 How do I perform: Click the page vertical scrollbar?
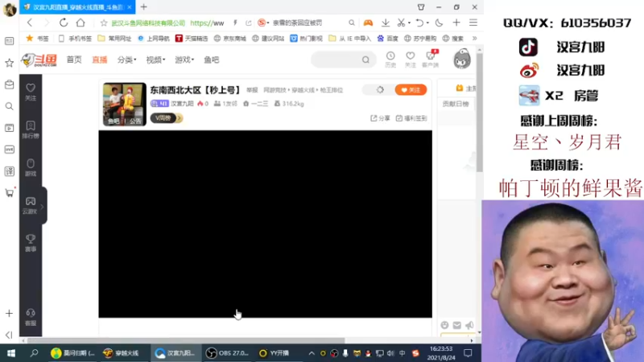[x=479, y=113]
